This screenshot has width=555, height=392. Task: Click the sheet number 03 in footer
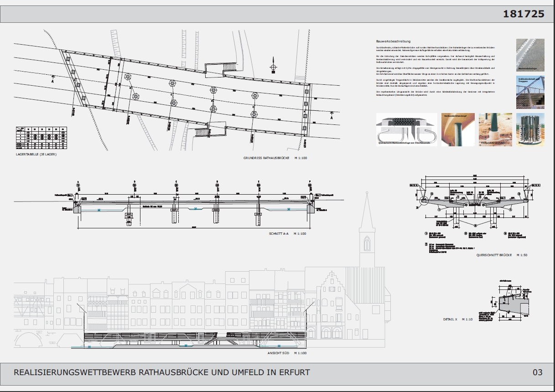pos(538,372)
